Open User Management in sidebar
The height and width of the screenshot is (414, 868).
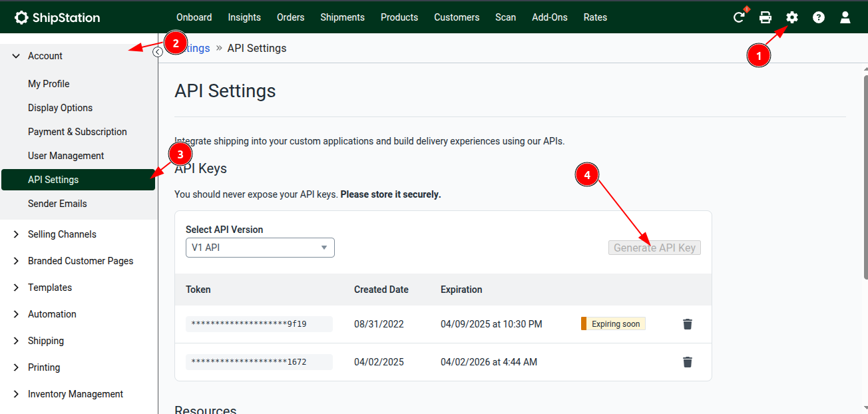coord(66,156)
